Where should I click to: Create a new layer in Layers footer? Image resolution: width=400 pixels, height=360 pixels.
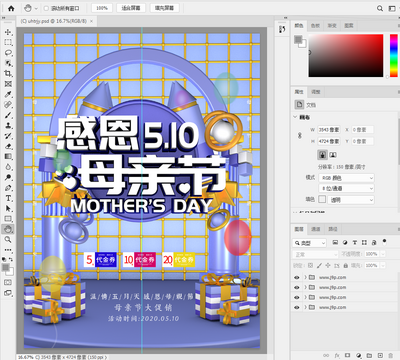(x=380, y=355)
